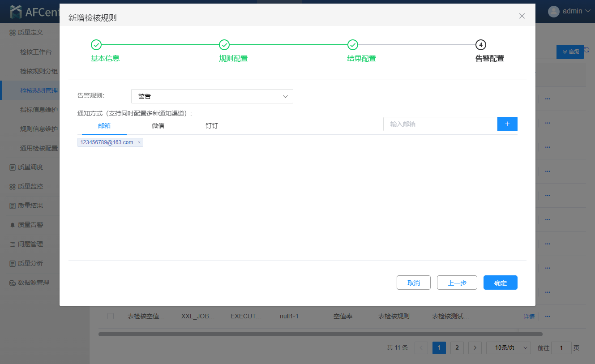Switch to the 钉钉 notification tab
This screenshot has height=364, width=595.
click(x=212, y=126)
